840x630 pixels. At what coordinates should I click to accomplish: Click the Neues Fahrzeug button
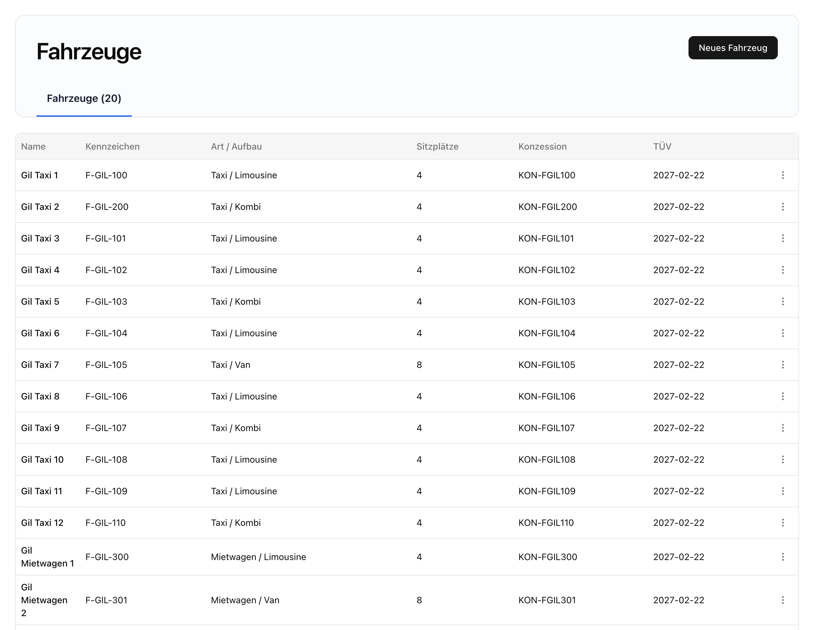pos(733,48)
